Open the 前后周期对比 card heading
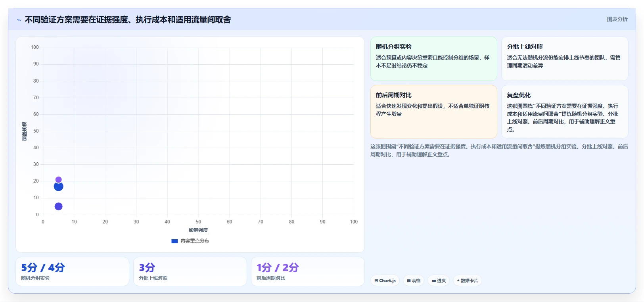The image size is (644, 302). click(394, 95)
